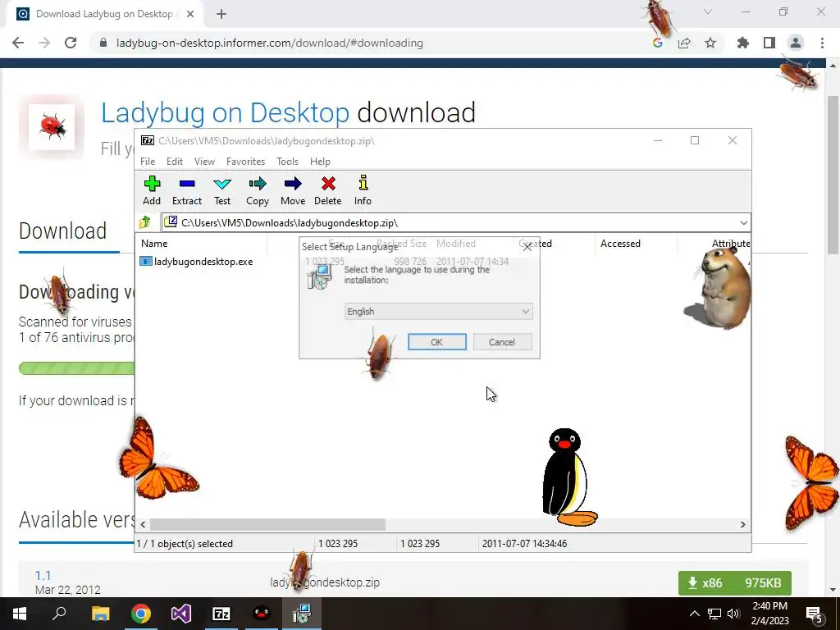The image size is (840, 630).
Task: Open Chrome tab search chevron
Action: coord(708,11)
